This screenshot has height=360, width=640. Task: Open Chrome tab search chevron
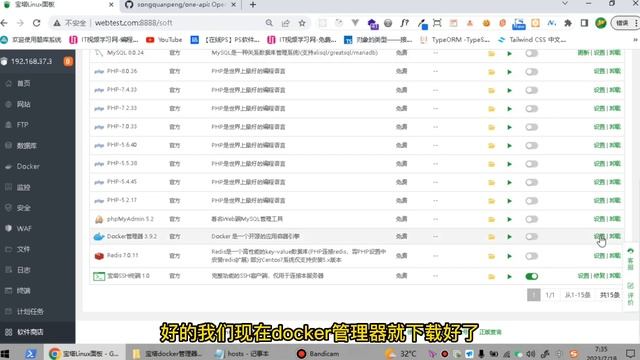click(565, 4)
